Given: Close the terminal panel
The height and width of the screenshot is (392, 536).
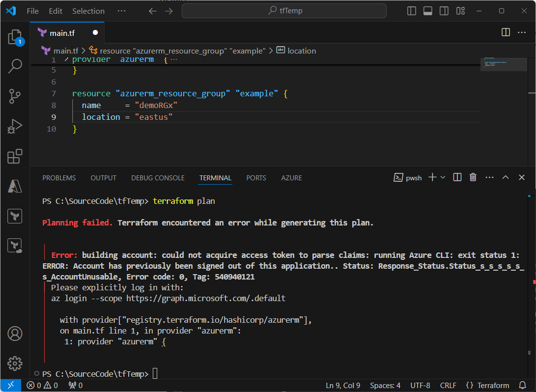Looking at the screenshot, I should tap(521, 177).
